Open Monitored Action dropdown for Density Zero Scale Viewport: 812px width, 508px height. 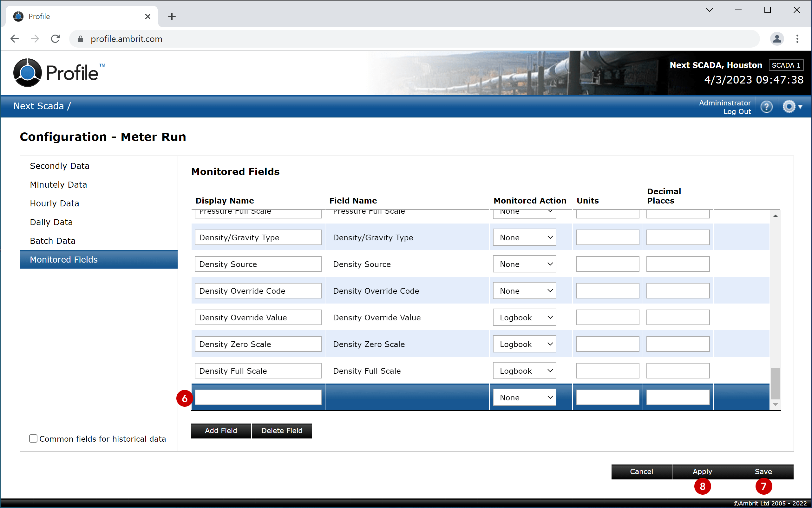(x=524, y=344)
